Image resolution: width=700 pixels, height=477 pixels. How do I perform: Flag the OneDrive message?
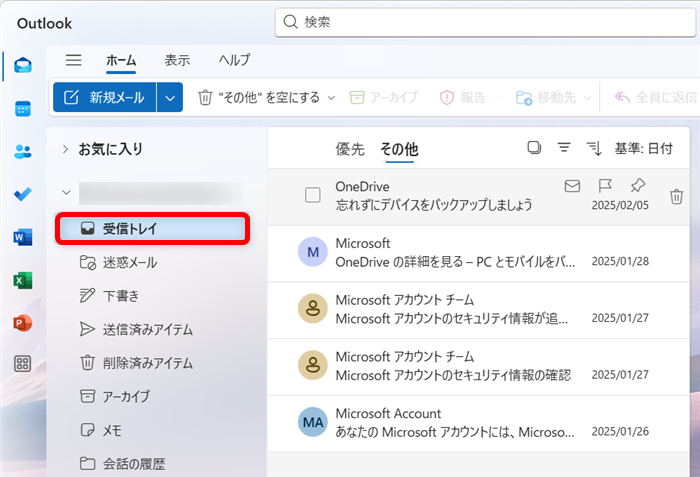pyautogui.click(x=605, y=186)
